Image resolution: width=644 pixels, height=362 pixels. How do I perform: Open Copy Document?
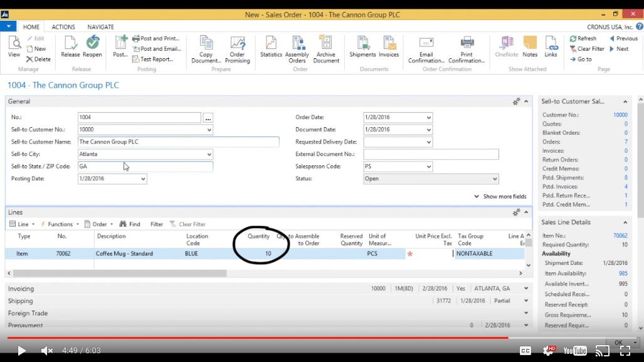[x=206, y=49]
